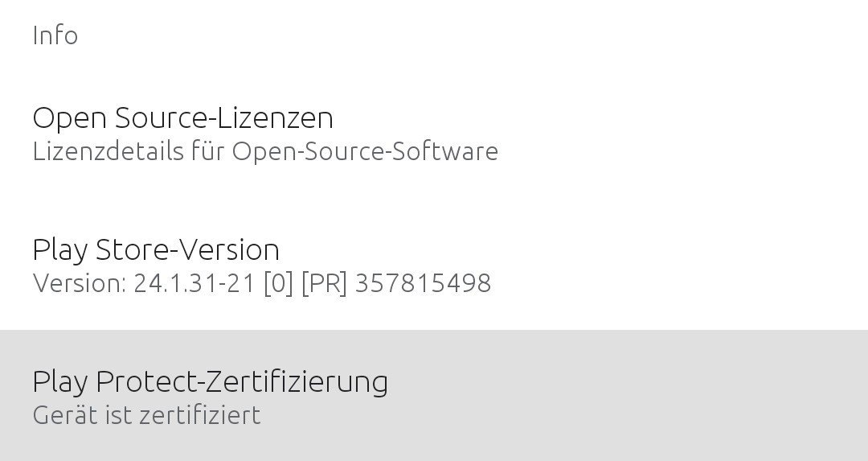This screenshot has height=461, width=868.
Task: Click the word 'zertifiziert' in status line
Action: (200, 415)
